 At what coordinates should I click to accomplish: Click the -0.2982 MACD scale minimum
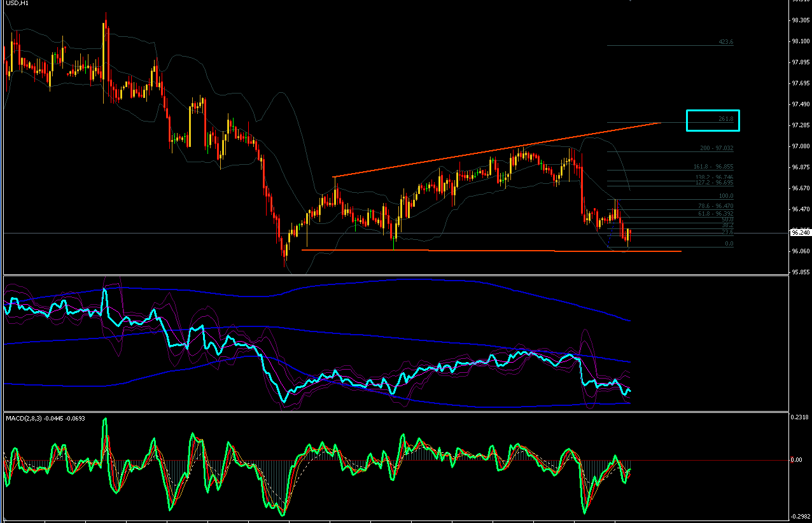tap(799, 517)
